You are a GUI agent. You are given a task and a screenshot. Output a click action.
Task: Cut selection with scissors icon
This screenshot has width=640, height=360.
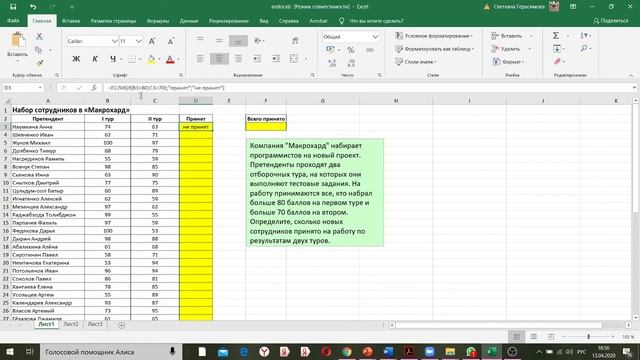[x=39, y=37]
